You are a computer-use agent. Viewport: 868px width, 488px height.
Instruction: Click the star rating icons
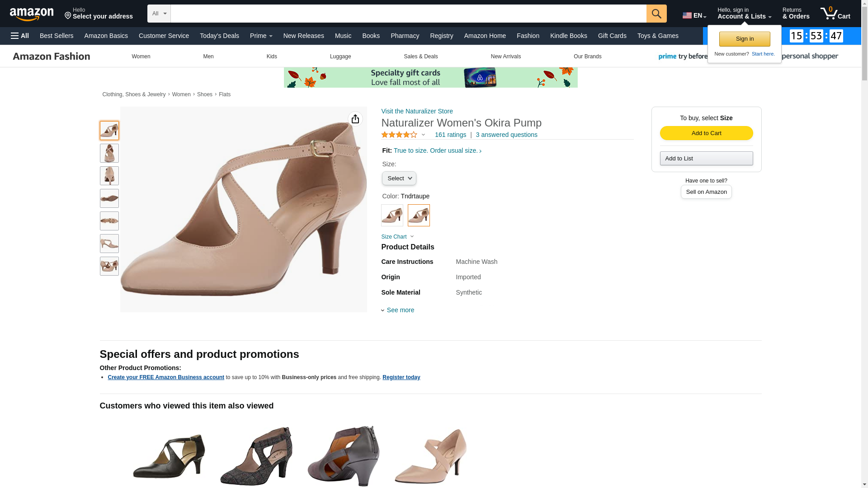coord(399,135)
